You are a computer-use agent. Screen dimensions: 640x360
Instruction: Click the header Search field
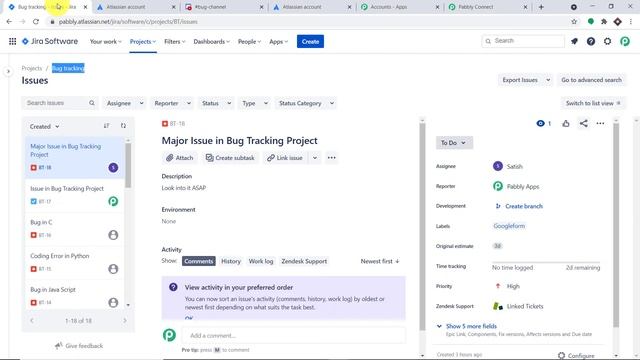(x=523, y=41)
